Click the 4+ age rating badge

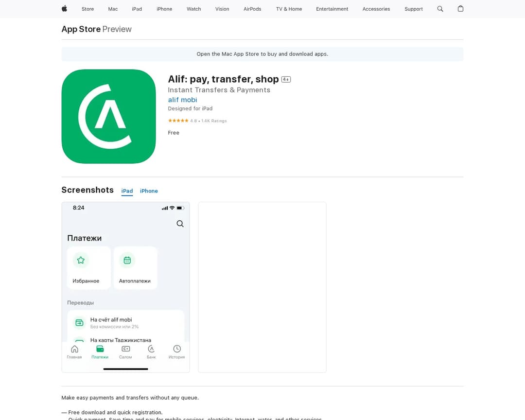coord(286,79)
